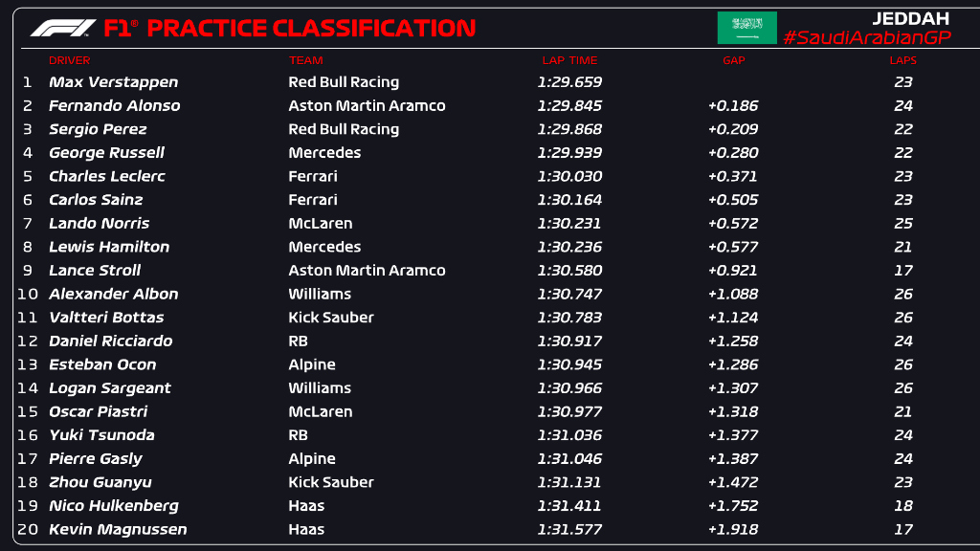The width and height of the screenshot is (980, 551).
Task: Click Verstappen's 1:29.659 lap time
Action: point(569,82)
